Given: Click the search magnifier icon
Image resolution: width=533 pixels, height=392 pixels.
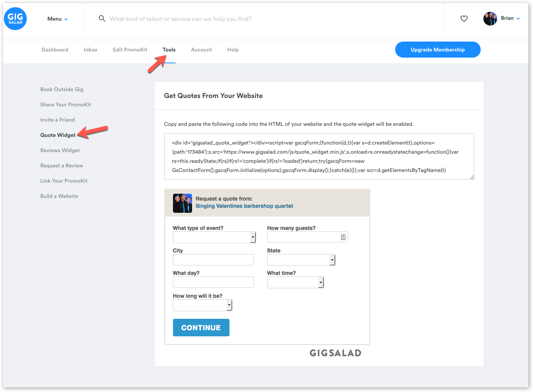Looking at the screenshot, I should click(x=102, y=19).
